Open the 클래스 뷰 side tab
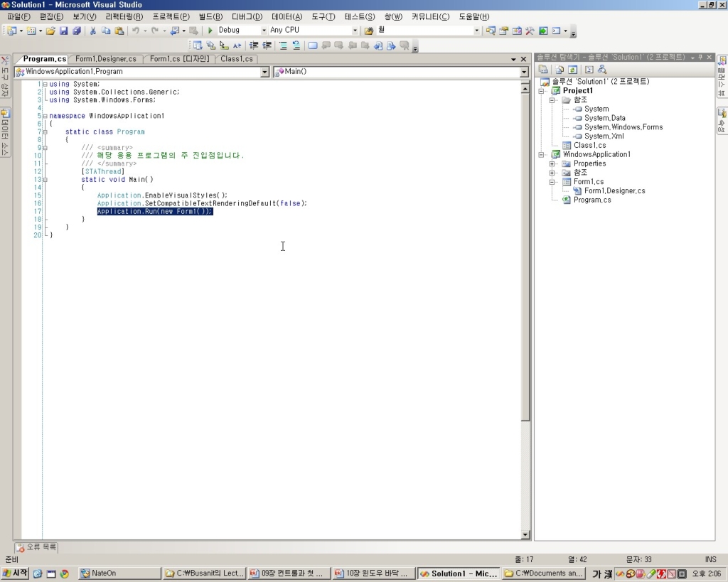Screen dimensions: 728x582 (722, 77)
